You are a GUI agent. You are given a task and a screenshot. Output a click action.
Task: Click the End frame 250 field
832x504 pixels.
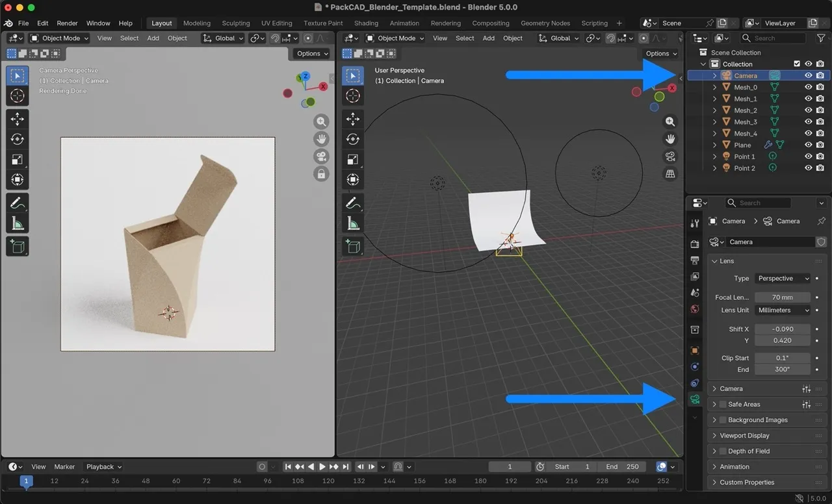(x=622, y=467)
